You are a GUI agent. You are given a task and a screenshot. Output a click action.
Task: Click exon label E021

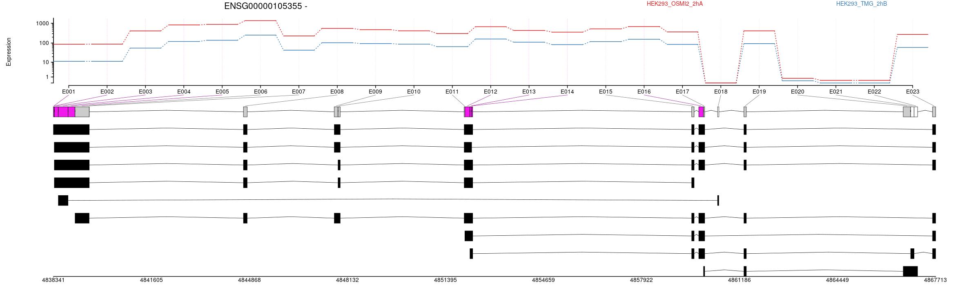[836, 92]
